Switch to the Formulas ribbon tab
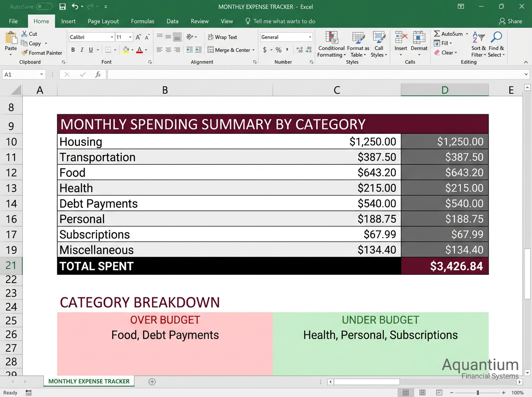The width and height of the screenshot is (532, 397). [142, 21]
